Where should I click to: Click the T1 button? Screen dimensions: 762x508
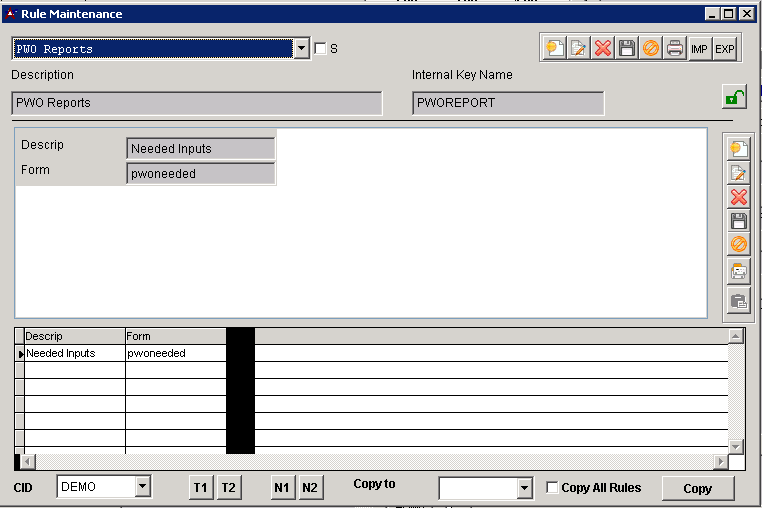pos(201,487)
